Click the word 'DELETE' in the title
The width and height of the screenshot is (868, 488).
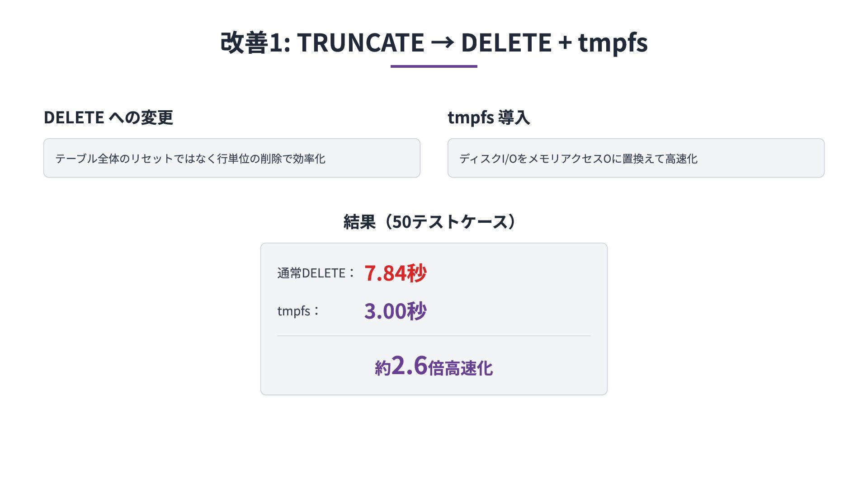506,42
